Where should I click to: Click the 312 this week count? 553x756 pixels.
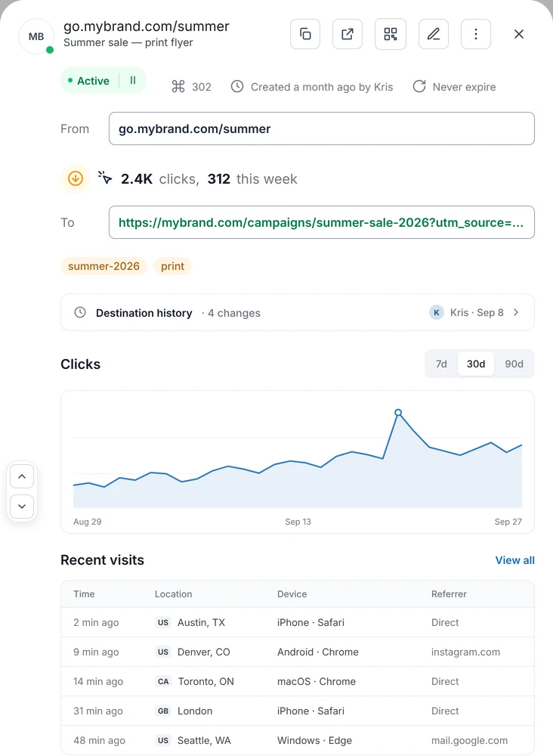coord(218,179)
